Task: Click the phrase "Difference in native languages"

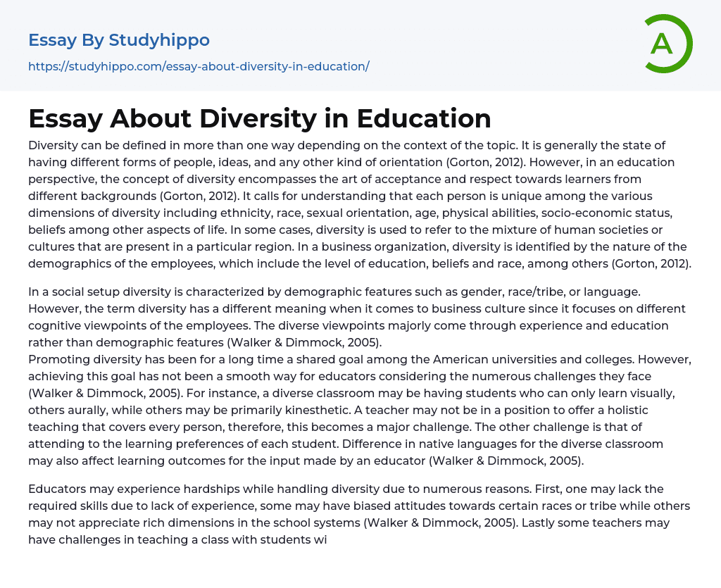Action: click(444, 443)
